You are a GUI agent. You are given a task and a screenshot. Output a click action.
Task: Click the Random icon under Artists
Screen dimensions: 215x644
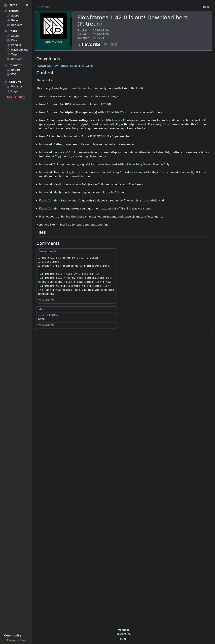click(9, 25)
